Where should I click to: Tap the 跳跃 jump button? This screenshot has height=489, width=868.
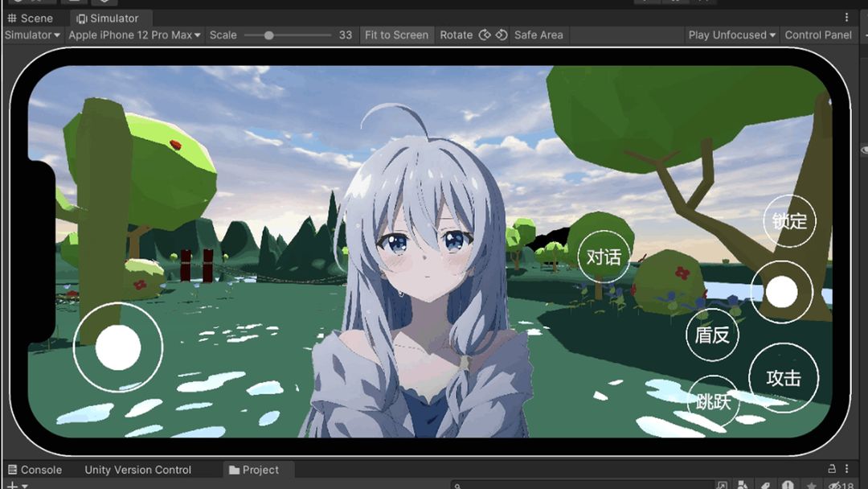point(713,400)
